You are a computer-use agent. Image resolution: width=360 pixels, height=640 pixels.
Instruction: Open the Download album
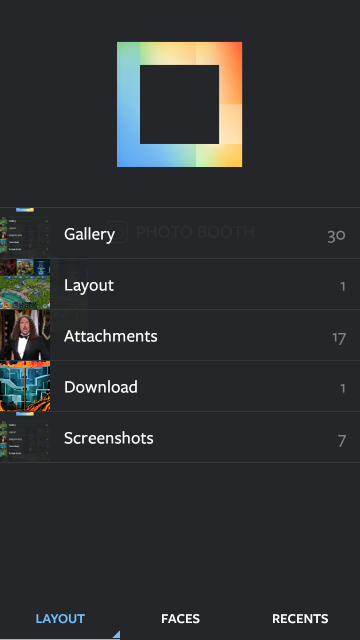tap(180, 386)
